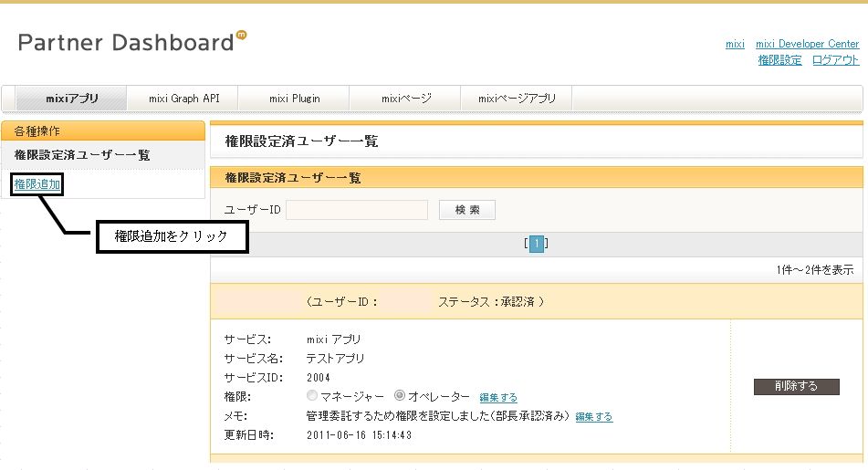Viewport: 868px width, 470px height.
Task: Click the 1件～2件を表示 count text
Action: pyautogui.click(x=815, y=270)
